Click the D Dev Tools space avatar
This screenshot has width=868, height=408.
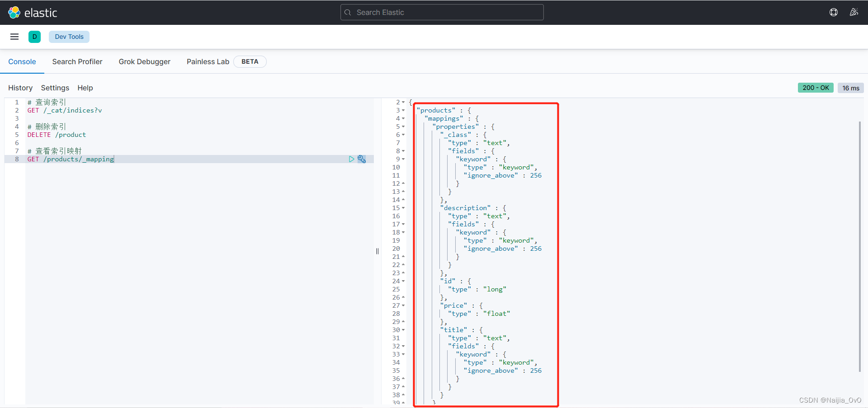[34, 37]
